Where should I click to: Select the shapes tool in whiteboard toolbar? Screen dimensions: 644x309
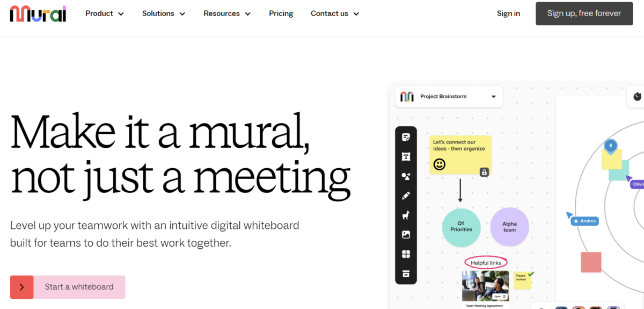[406, 176]
